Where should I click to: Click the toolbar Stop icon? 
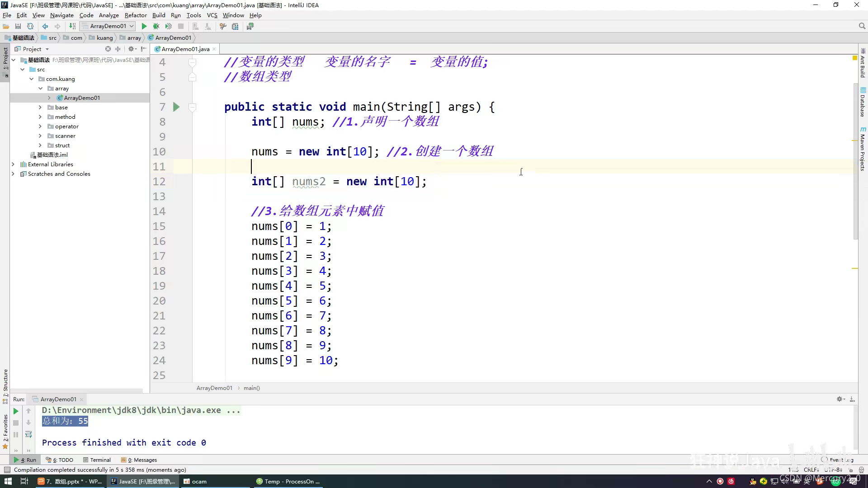coord(181,26)
